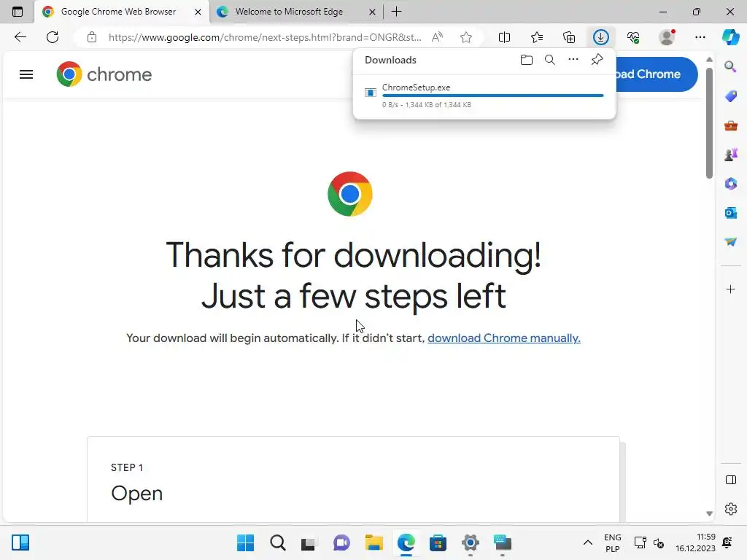Image resolution: width=747 pixels, height=560 pixels.
Task: Open the tab actions menu icon
Action: pos(18,12)
